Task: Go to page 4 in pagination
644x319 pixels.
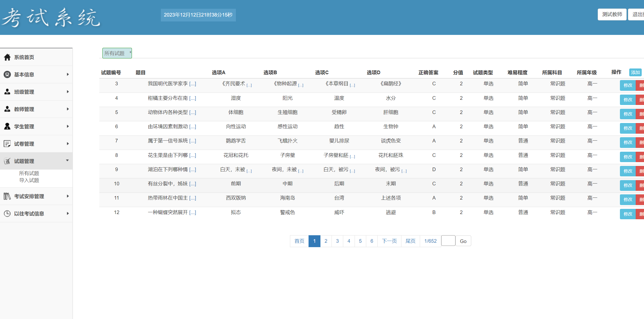Action: (x=349, y=241)
